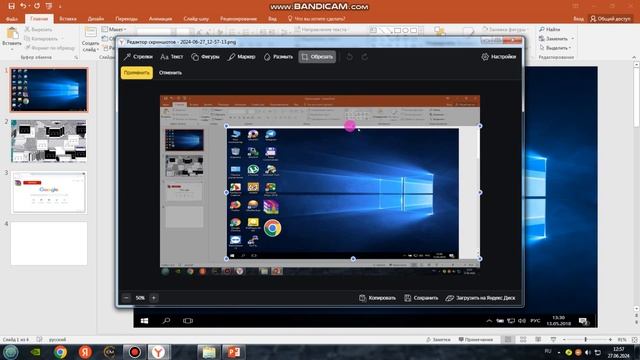Click Repeat in PowerPoint quick access toolbar
The image size is (640, 360).
click(37, 6)
